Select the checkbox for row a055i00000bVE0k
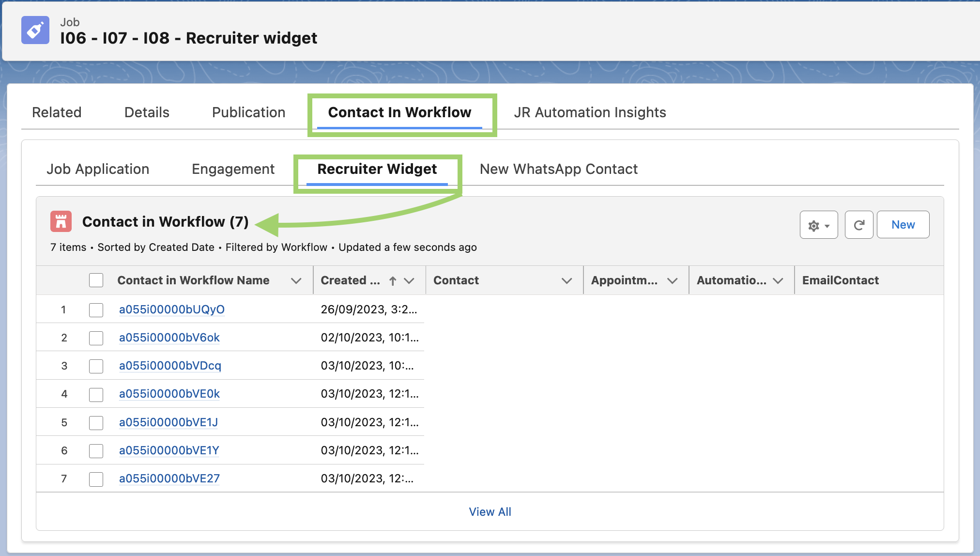Screen dimensions: 980x556 point(96,395)
